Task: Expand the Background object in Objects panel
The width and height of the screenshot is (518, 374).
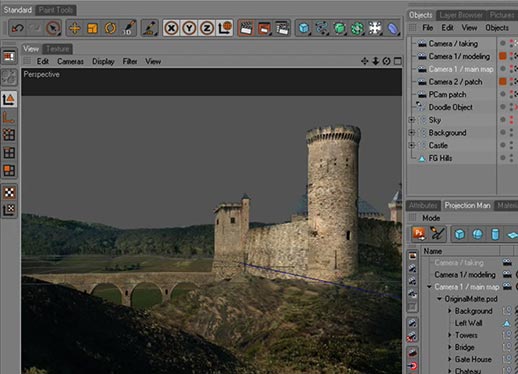Action: pos(412,132)
